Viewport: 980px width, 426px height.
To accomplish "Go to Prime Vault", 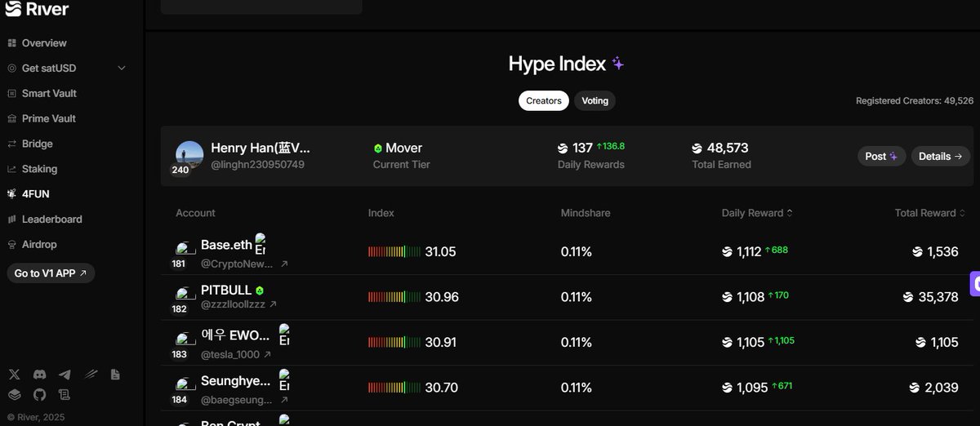I will click(x=49, y=119).
